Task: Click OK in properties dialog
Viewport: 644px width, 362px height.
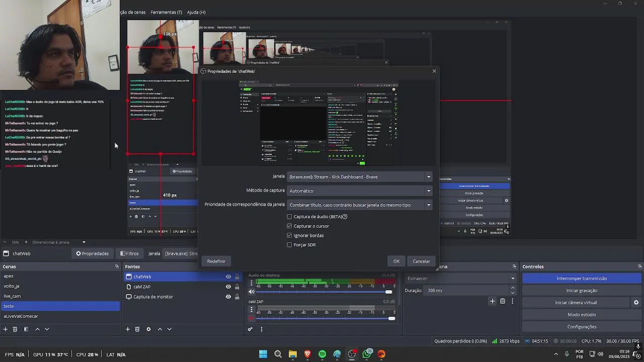Action: (x=396, y=261)
